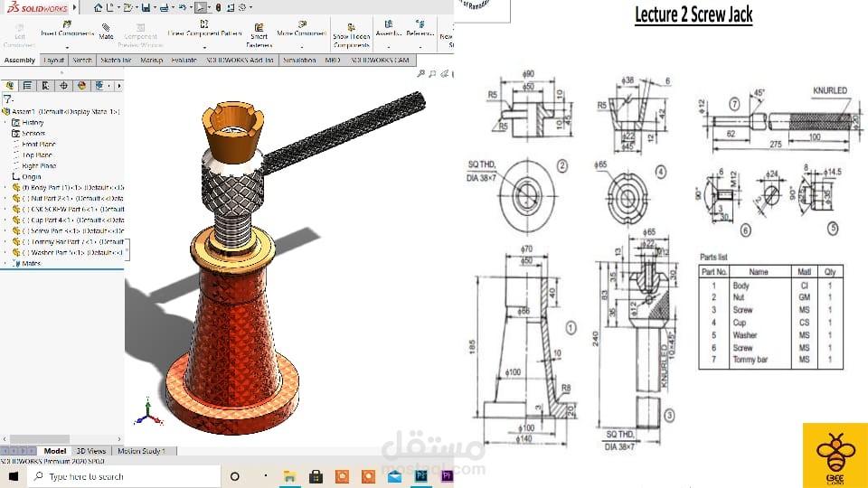Screen dimensions: 868x488
Task: Click the Windows Start button
Action: click(x=14, y=476)
